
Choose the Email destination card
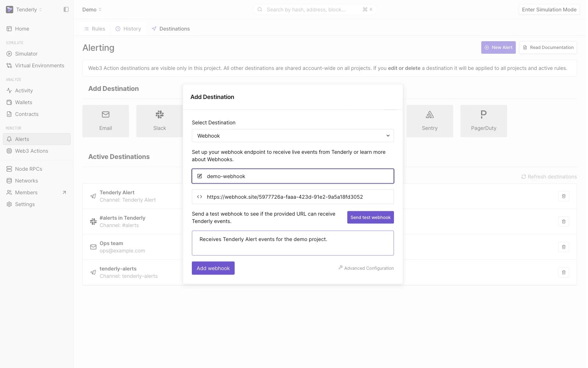coord(105,121)
